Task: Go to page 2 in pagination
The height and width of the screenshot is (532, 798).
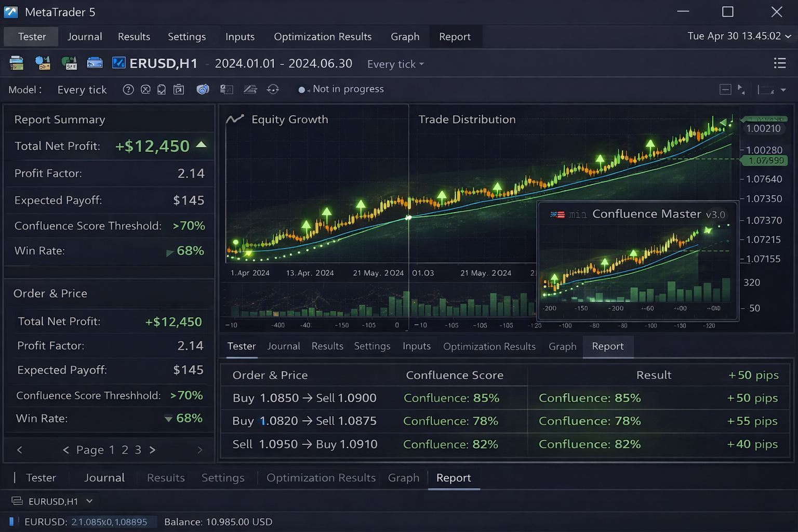Action: click(125, 450)
